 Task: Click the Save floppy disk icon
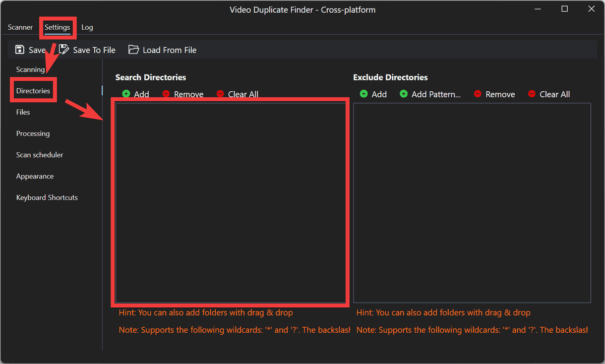pyautogui.click(x=20, y=49)
